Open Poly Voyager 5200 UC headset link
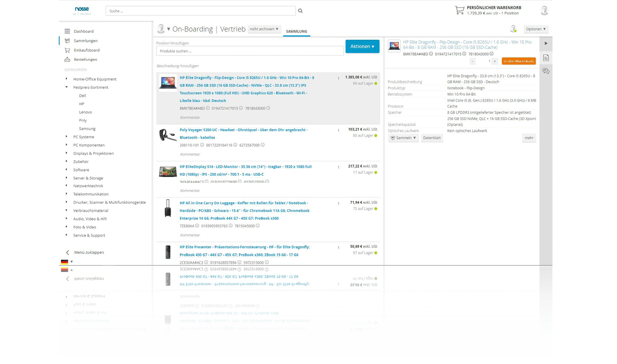617x364 pixels. click(243, 134)
